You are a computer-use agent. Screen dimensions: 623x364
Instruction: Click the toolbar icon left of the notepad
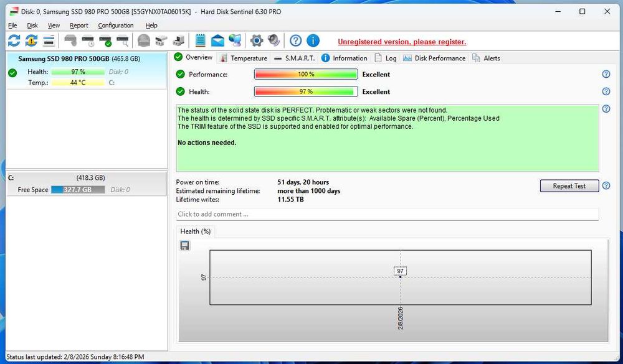tap(178, 40)
